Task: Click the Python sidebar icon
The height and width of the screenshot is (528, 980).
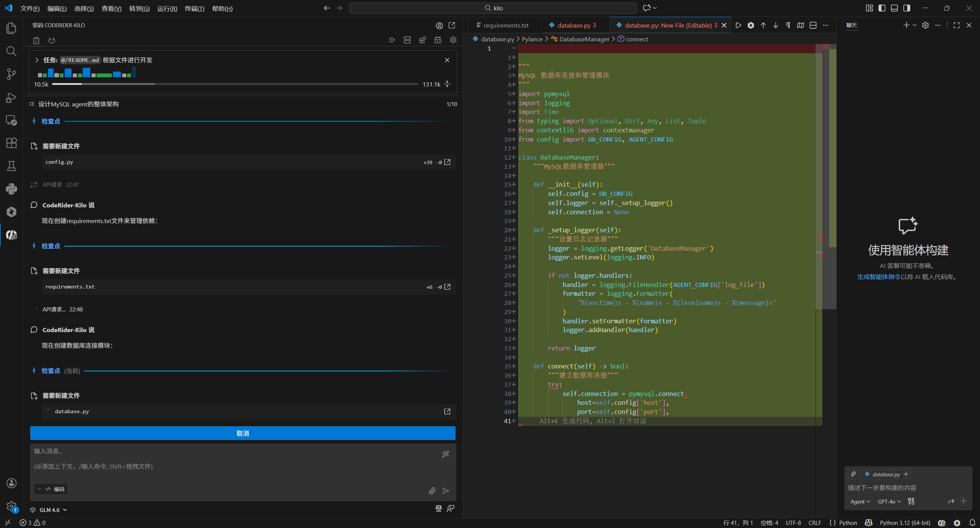Action: pos(11,189)
